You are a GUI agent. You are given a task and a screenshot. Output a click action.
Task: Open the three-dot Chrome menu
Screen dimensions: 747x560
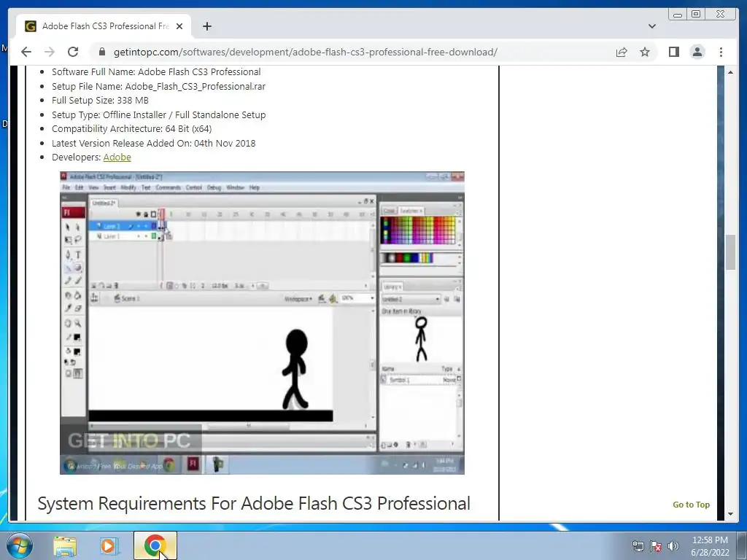pos(721,52)
